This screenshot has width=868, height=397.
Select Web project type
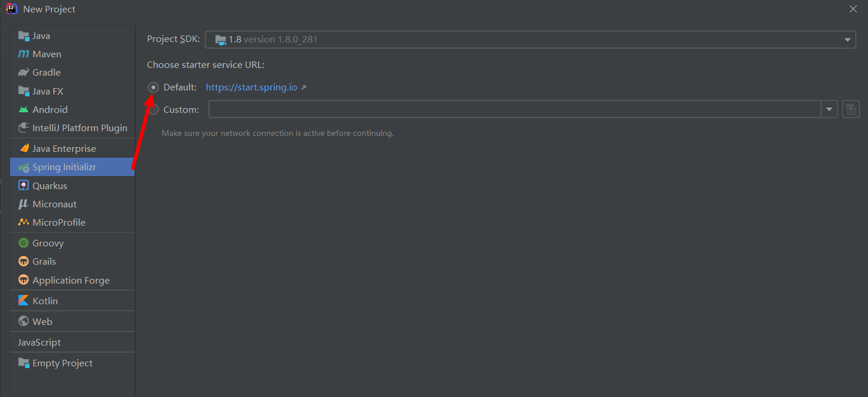click(x=72, y=321)
